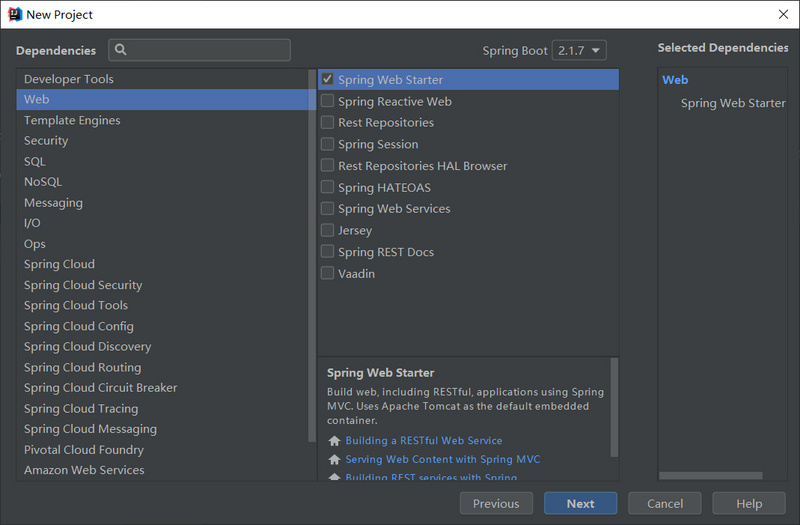Choose the Spring Cloud Security category
This screenshot has height=525, width=800.
point(163,285)
